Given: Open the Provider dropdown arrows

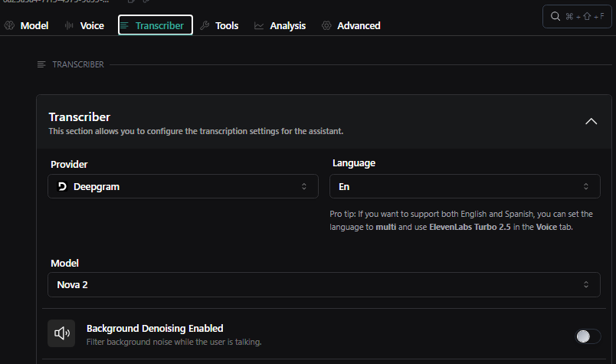Looking at the screenshot, I should click(303, 186).
